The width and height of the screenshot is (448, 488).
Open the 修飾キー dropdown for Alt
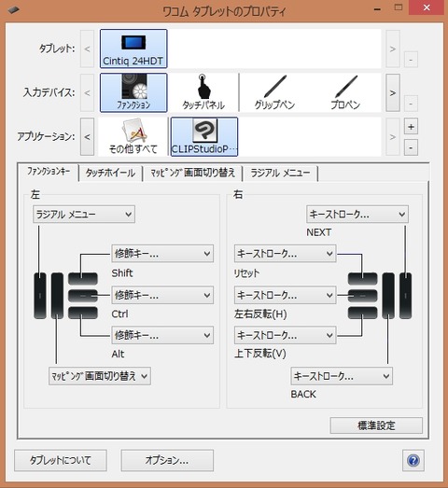pos(162,335)
